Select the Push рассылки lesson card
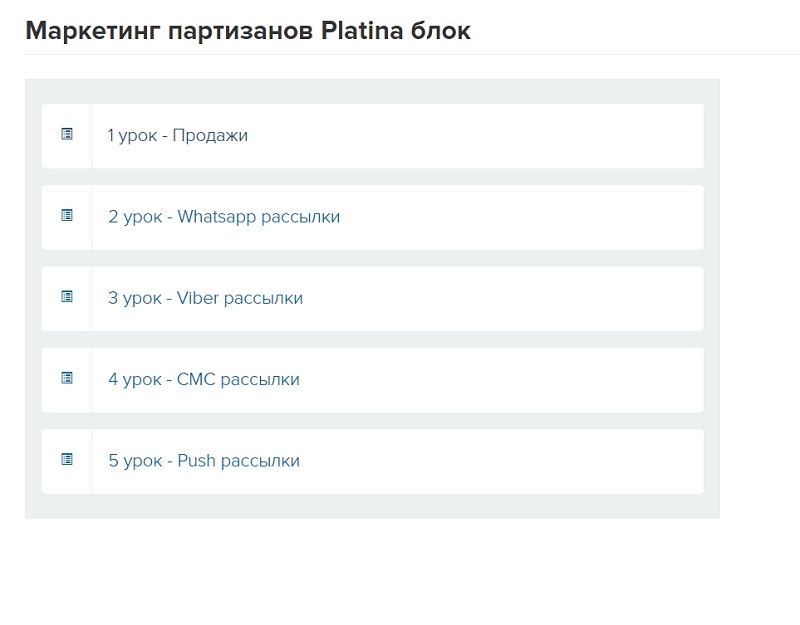 point(450,461)
